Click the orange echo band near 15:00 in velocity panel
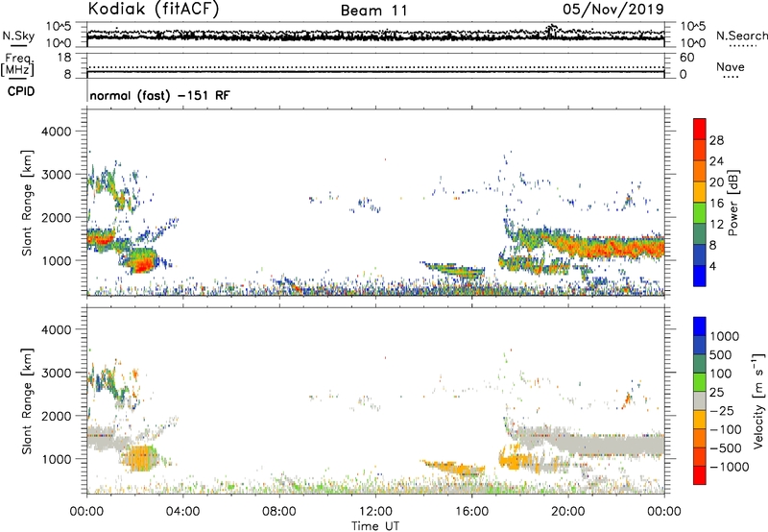 [x=453, y=467]
